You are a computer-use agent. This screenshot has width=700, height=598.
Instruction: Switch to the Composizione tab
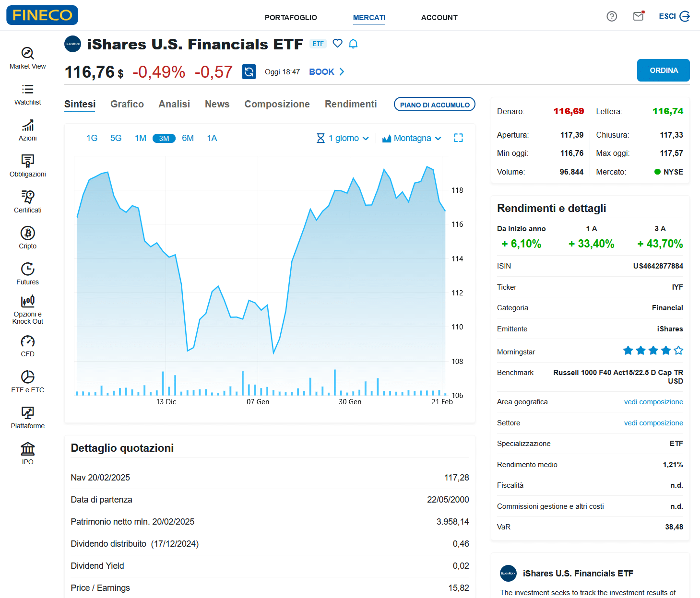(x=277, y=104)
